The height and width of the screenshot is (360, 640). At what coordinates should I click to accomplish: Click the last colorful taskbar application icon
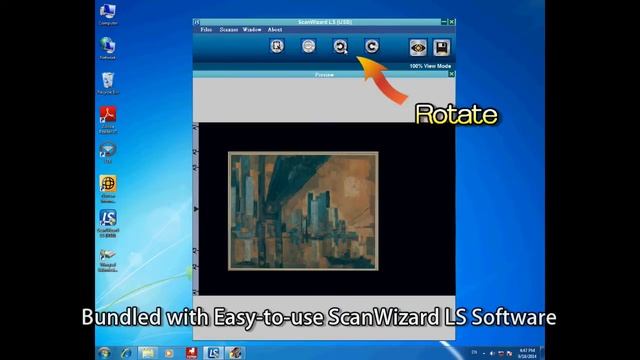pos(235,353)
